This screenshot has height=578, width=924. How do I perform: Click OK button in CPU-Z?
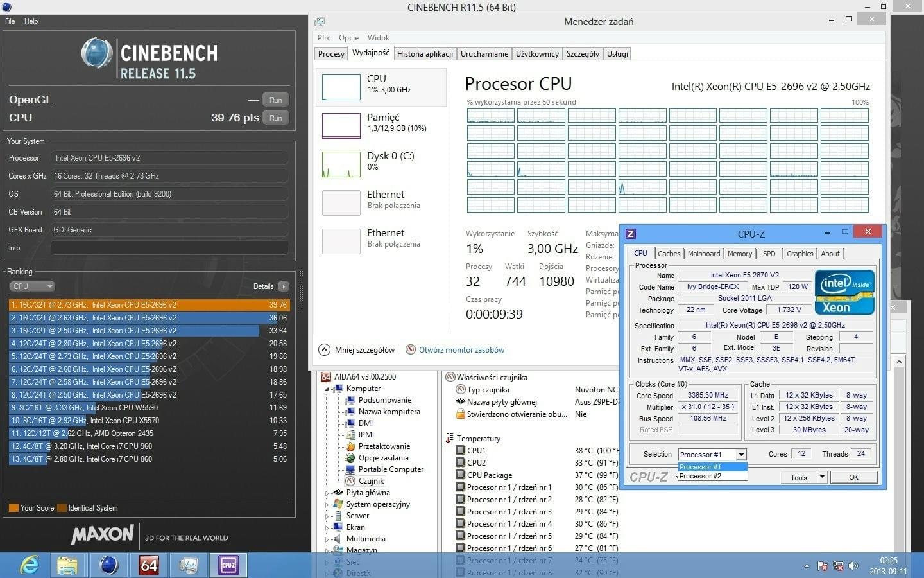[x=853, y=477]
